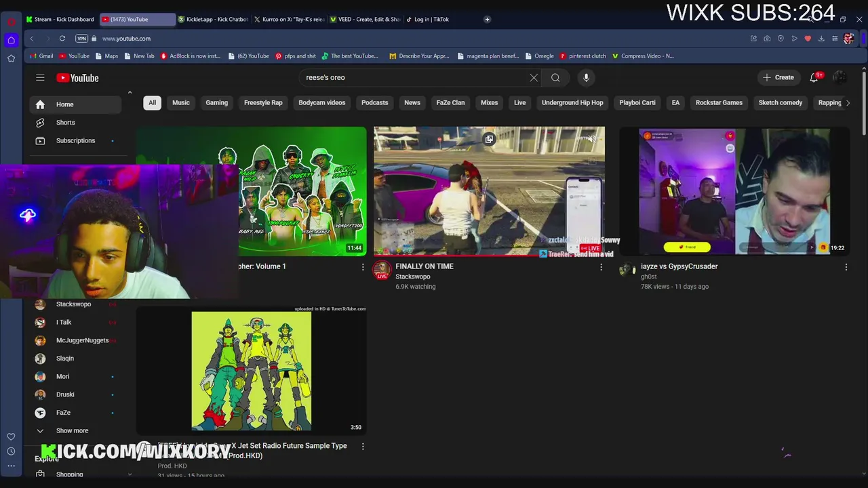Start voice search with the microphone
This screenshot has width=868, height=488.
pos(587,78)
